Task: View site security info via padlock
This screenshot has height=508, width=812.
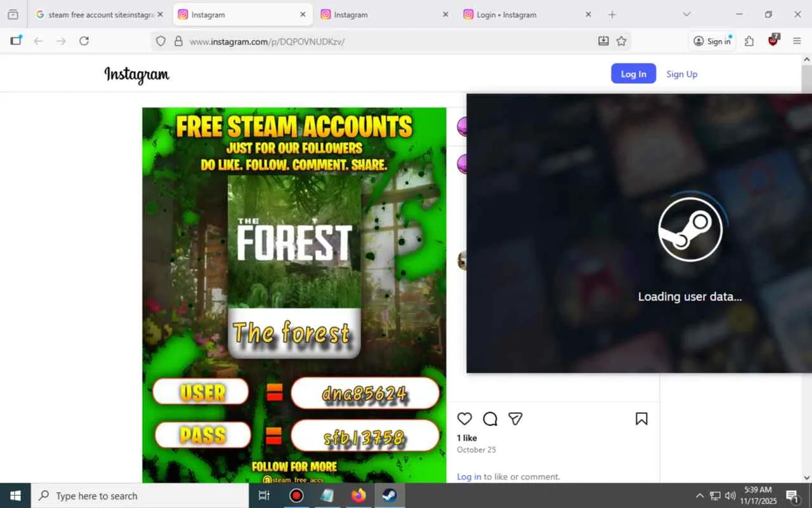Action: pos(178,41)
